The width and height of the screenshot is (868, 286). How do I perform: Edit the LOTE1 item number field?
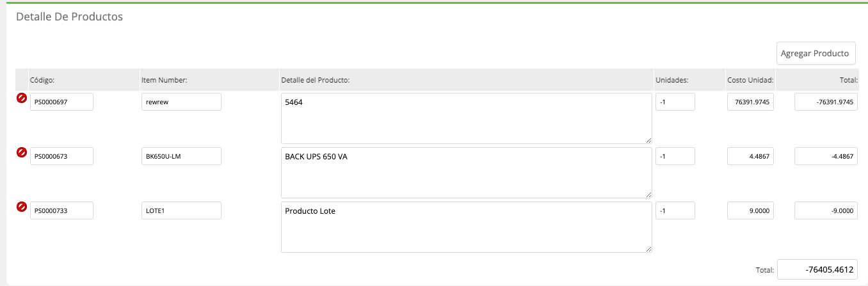[181, 211]
